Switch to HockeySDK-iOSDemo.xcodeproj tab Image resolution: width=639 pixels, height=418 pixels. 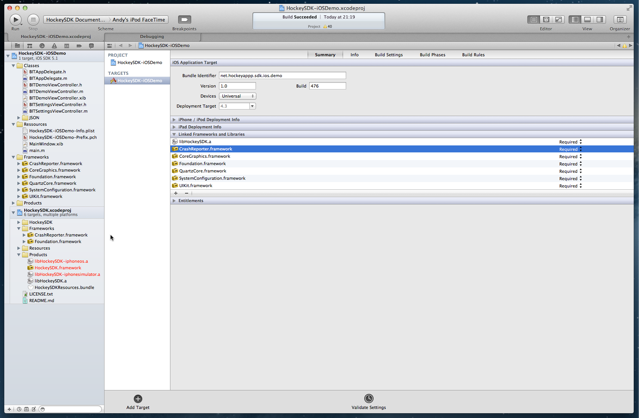tap(56, 37)
